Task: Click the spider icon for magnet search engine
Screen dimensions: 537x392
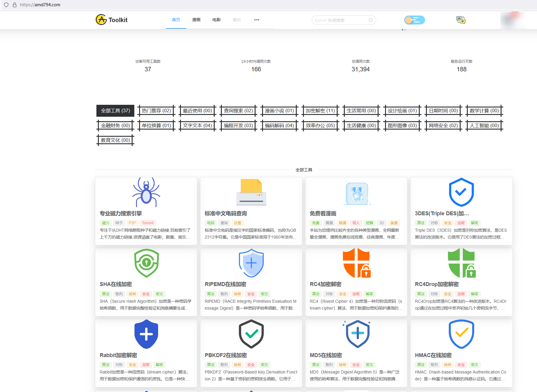Action: pyautogui.click(x=146, y=193)
